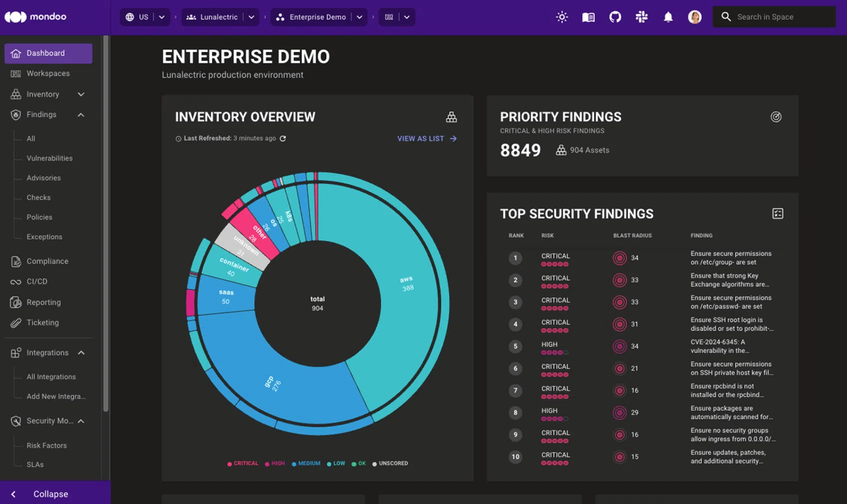Screen dimensions: 847x504
Task: Toggle light/dark theme sun icon
Action: pos(562,17)
